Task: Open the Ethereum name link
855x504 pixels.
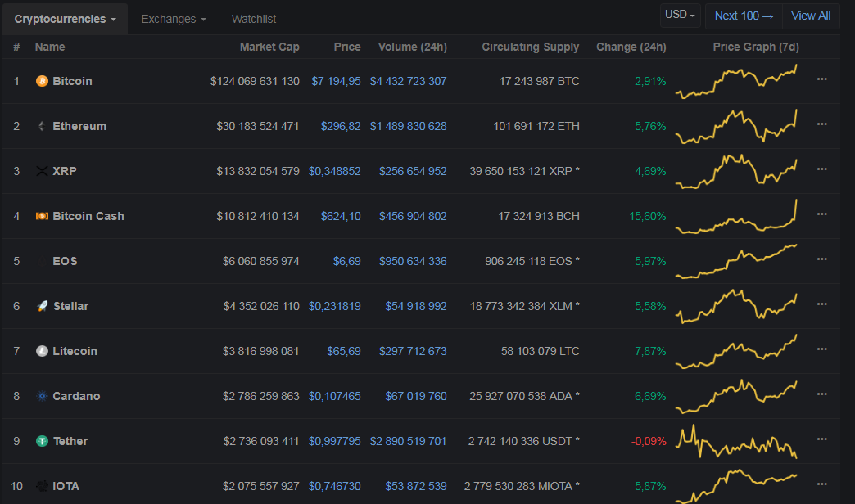Action: click(79, 126)
